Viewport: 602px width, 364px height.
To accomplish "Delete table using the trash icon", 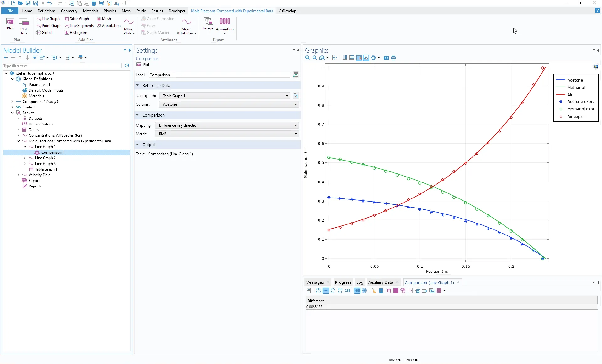I will [381, 291].
